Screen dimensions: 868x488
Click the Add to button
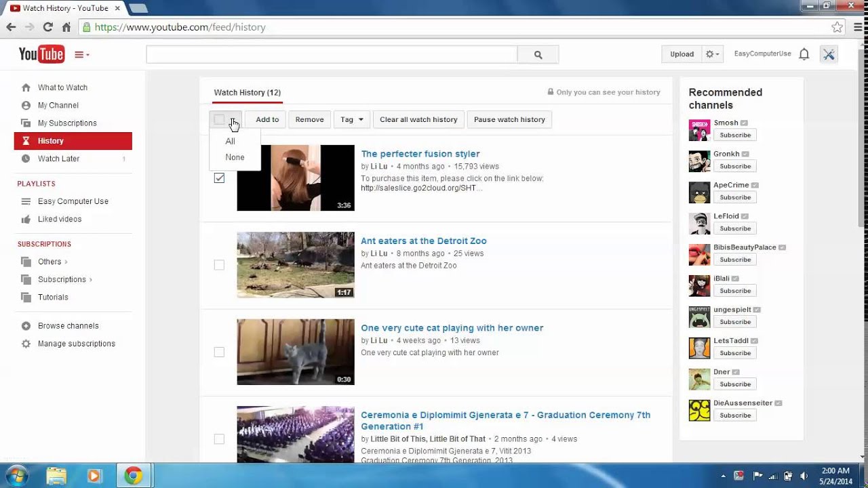[267, 119]
